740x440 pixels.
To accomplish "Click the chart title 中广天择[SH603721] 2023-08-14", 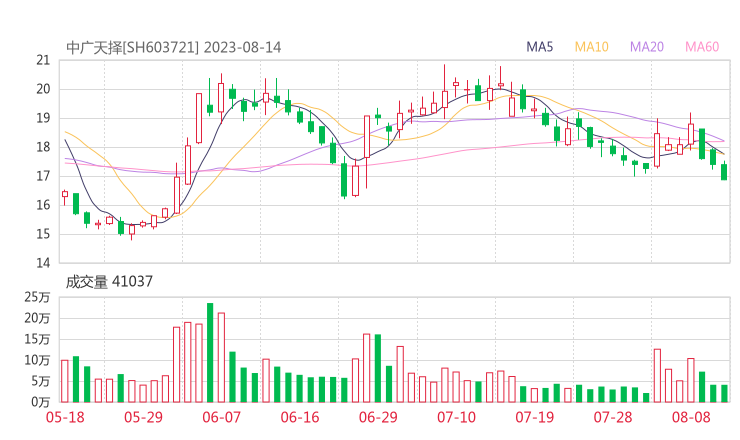I will pyautogui.click(x=174, y=48).
